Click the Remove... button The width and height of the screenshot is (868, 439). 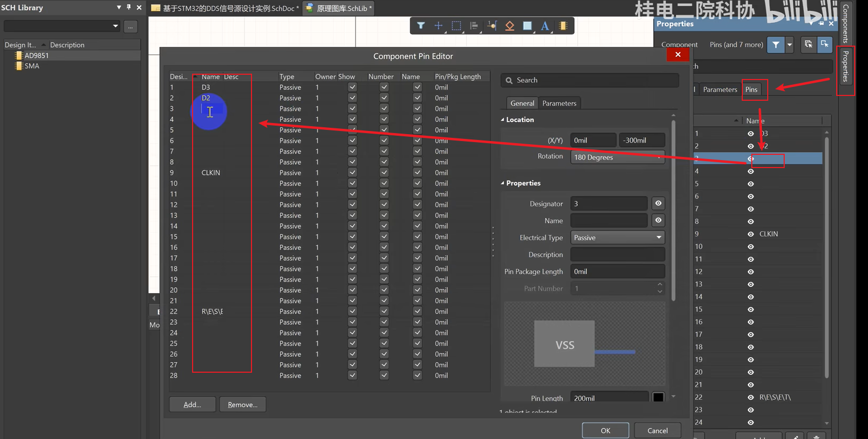[x=242, y=405]
